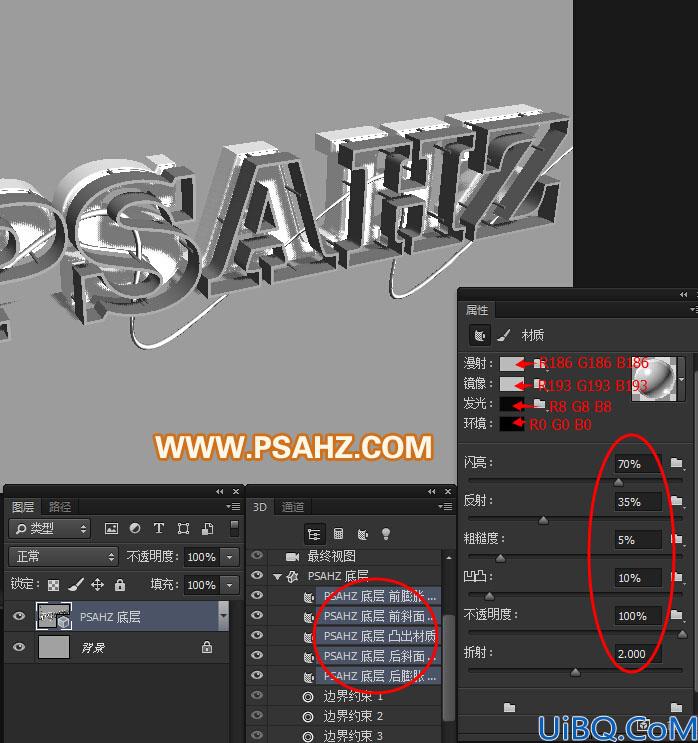This screenshot has height=743, width=698.
Task: Toggle visibility of PSAHZ 底层 mesh in 3D panel
Action: [x=257, y=575]
